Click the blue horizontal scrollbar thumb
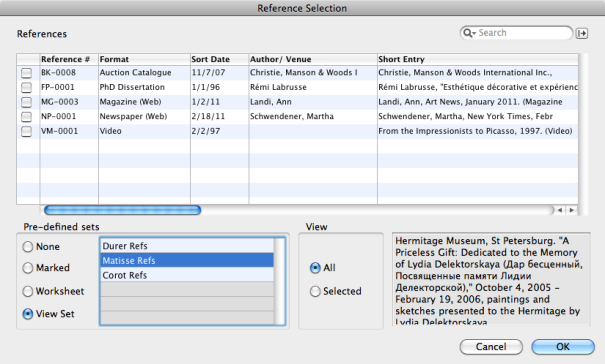The width and height of the screenshot is (605, 364). tap(123, 210)
